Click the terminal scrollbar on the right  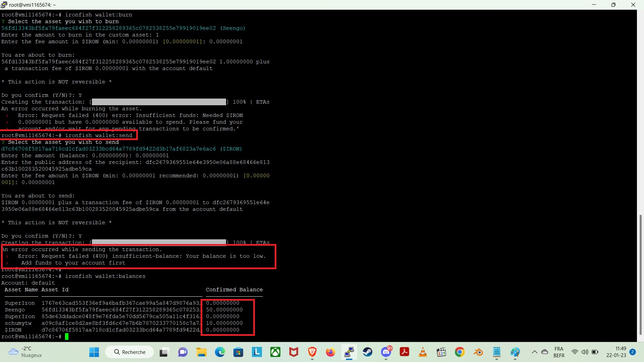(x=641, y=275)
